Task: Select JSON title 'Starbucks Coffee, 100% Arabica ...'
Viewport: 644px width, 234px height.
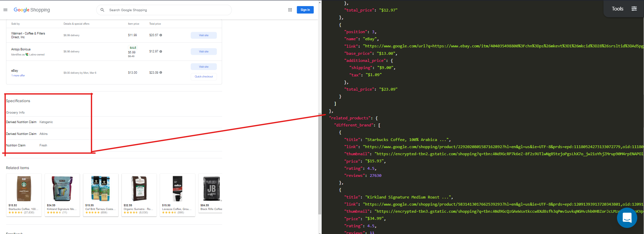Action: pyautogui.click(x=397, y=140)
